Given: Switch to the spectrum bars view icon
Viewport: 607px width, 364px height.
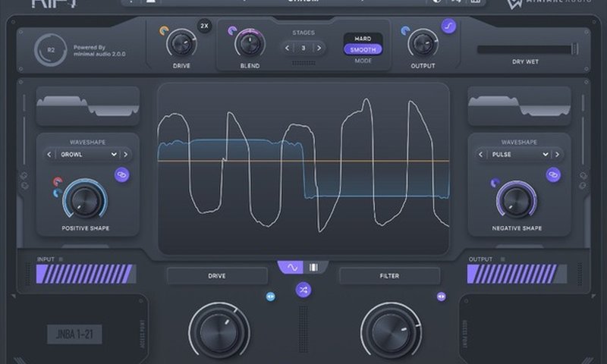Looking at the screenshot, I should tap(315, 268).
